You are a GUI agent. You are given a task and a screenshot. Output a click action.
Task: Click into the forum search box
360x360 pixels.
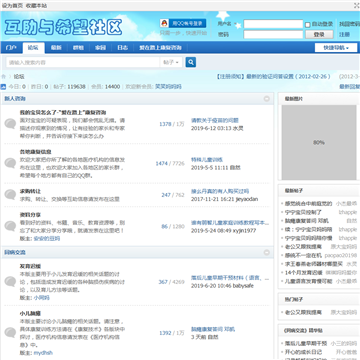point(83,62)
